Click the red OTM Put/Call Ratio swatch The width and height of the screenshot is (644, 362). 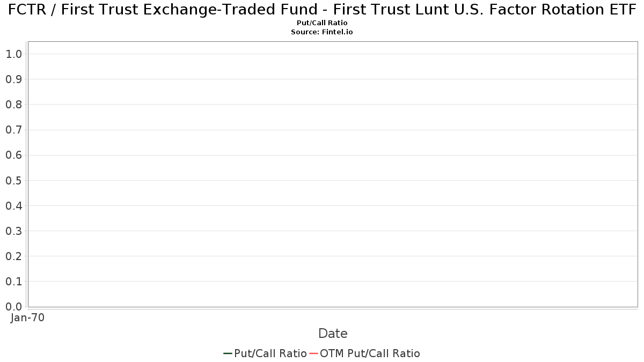(314, 353)
